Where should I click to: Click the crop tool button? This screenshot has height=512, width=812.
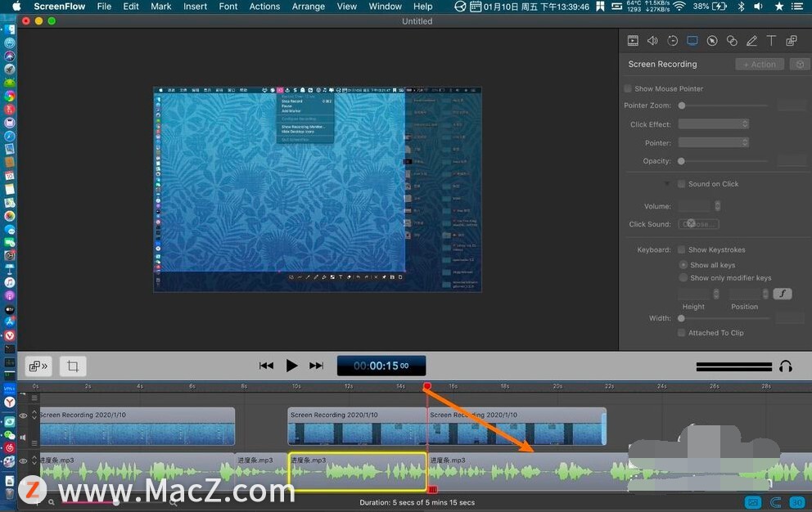(x=73, y=366)
